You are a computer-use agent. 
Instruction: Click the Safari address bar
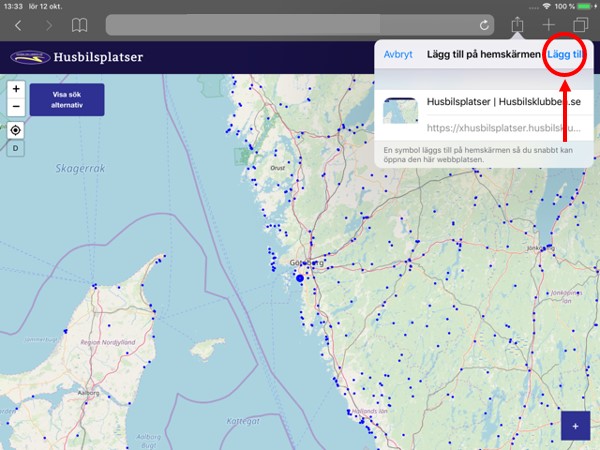[300, 25]
